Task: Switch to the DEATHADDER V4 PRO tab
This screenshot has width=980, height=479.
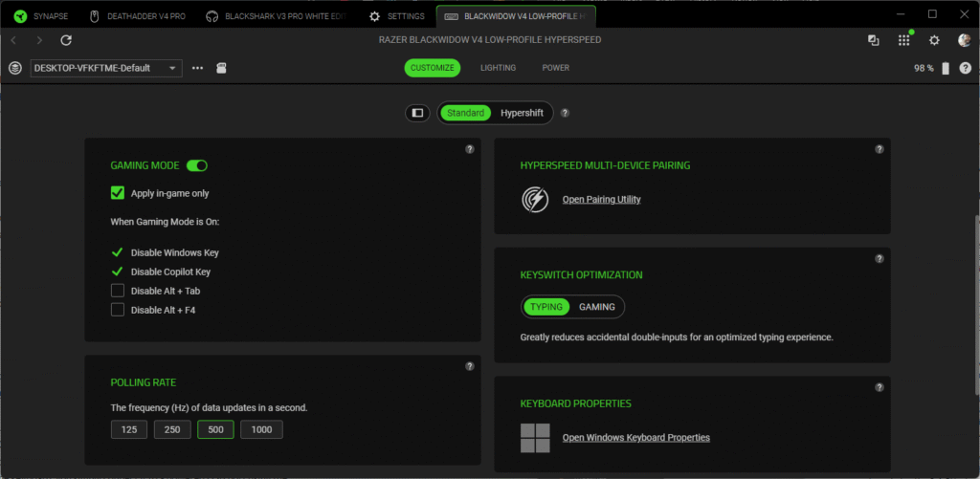Action: click(139, 16)
